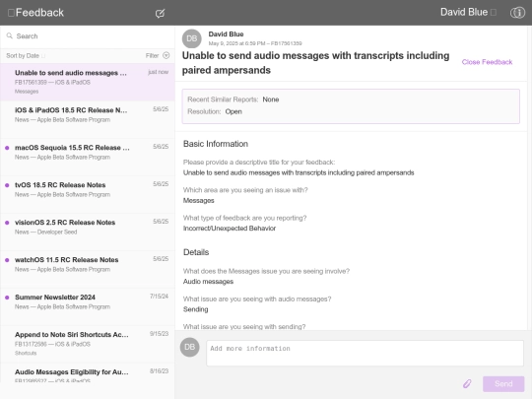Click unread dot on macOS Sequoia 15.5

(x=7, y=148)
